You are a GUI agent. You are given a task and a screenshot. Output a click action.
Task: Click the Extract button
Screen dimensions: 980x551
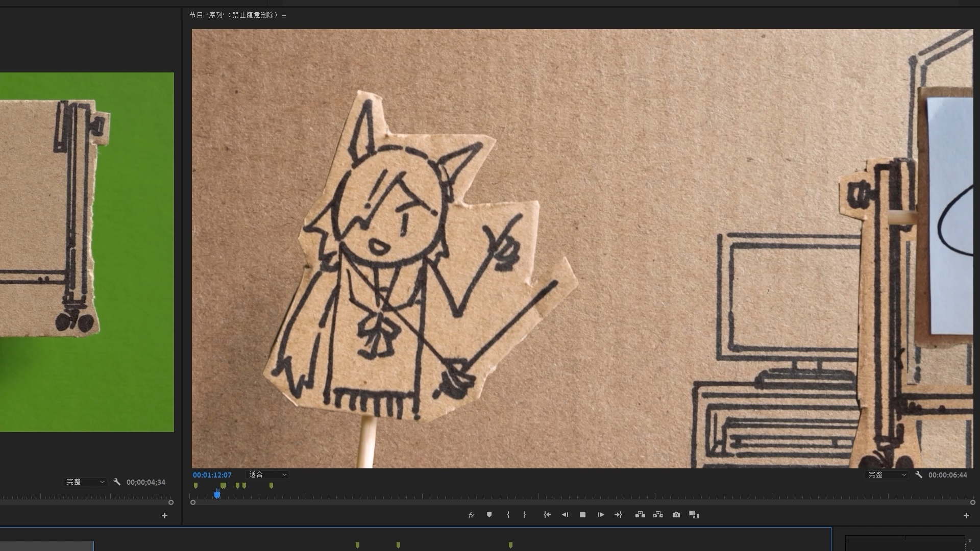pos(658,515)
